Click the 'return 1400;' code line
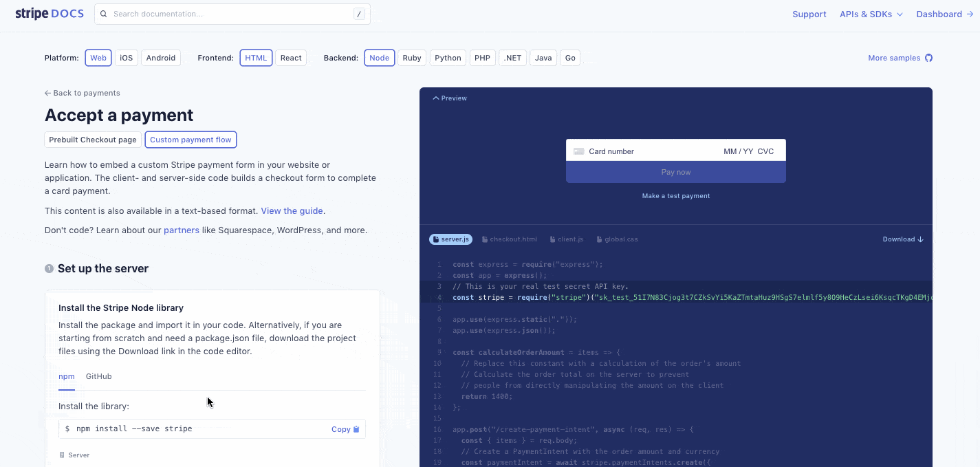Screen dimensions: 980x467 coord(487,397)
